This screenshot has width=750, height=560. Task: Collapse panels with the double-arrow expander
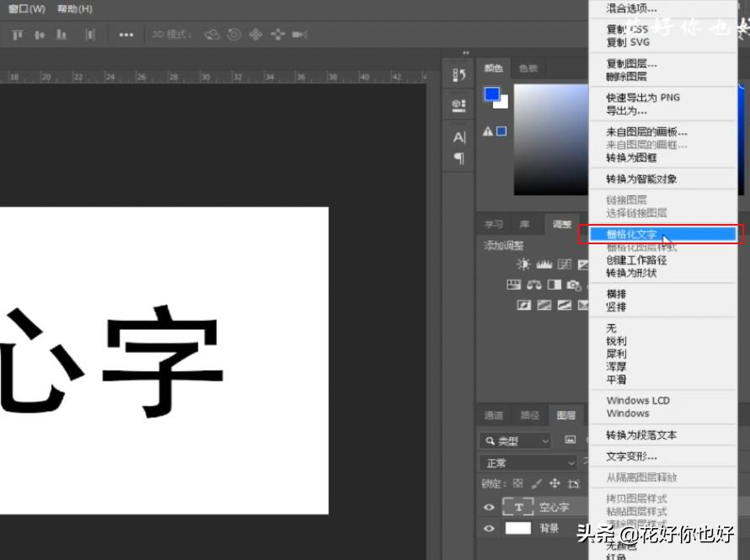[x=467, y=51]
